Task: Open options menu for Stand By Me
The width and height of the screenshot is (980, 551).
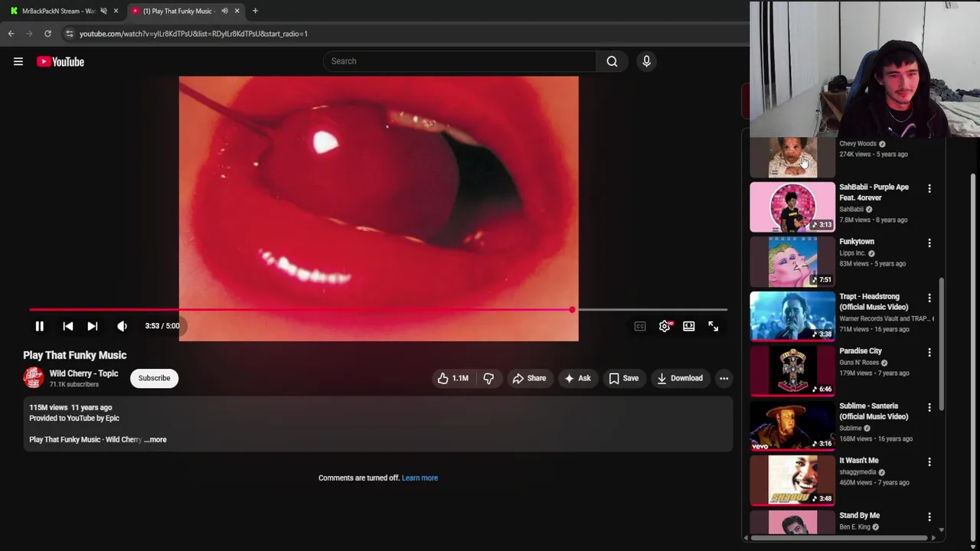Action: [x=929, y=517]
